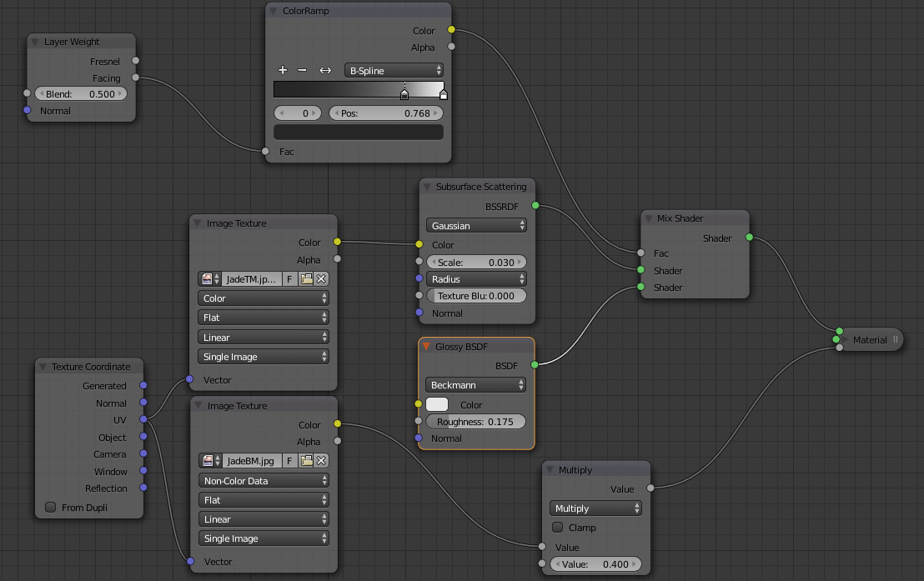
Task: Collapse the JadeTM Image Texture node
Action: (198, 223)
